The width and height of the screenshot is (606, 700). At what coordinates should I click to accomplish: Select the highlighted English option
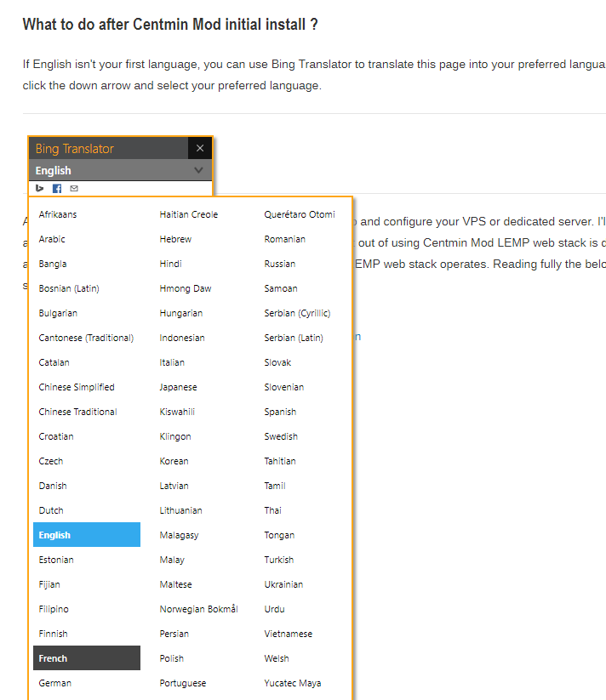tap(87, 534)
